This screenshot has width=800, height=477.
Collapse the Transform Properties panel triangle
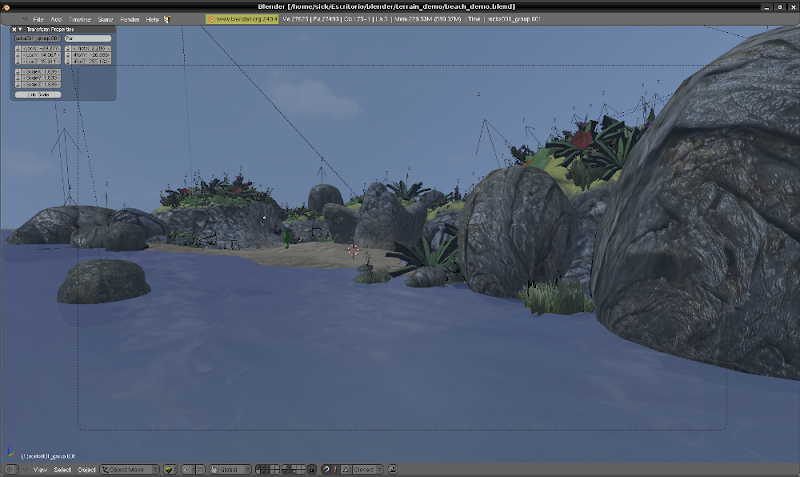tap(22, 29)
